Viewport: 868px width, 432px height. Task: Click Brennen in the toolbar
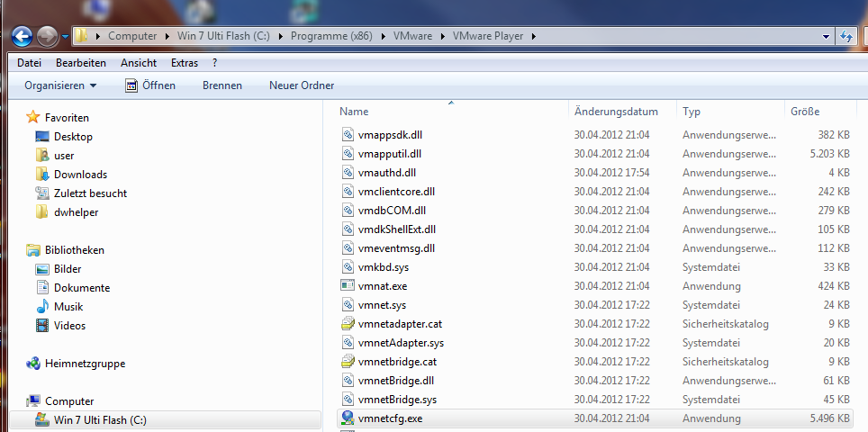point(222,85)
